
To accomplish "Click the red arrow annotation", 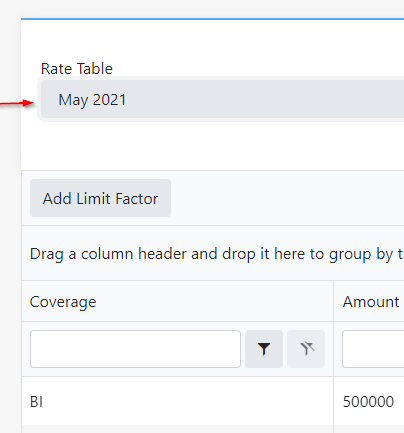I will [17, 103].
